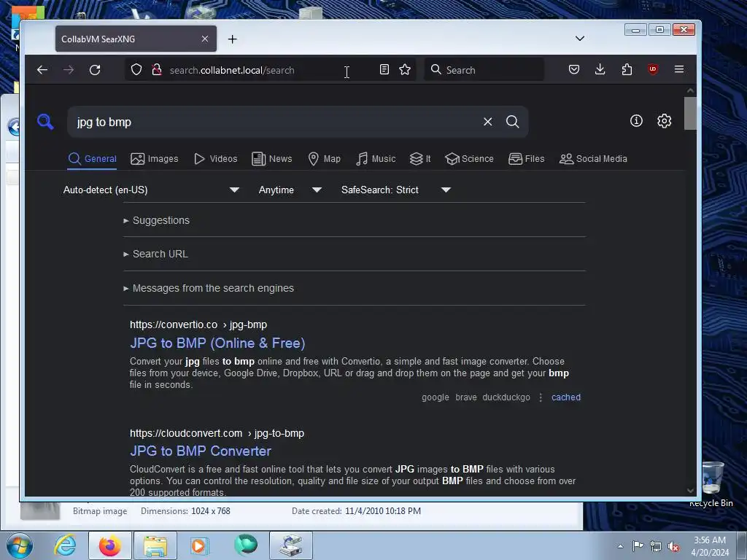This screenshot has height=560, width=747.
Task: Switch to the Images category
Action: [155, 158]
